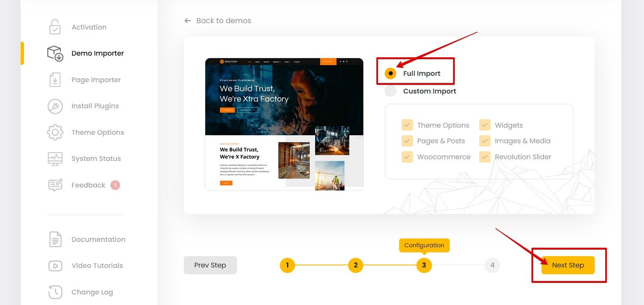Open the Documentation menu item
The width and height of the screenshot is (644, 305).
click(98, 239)
